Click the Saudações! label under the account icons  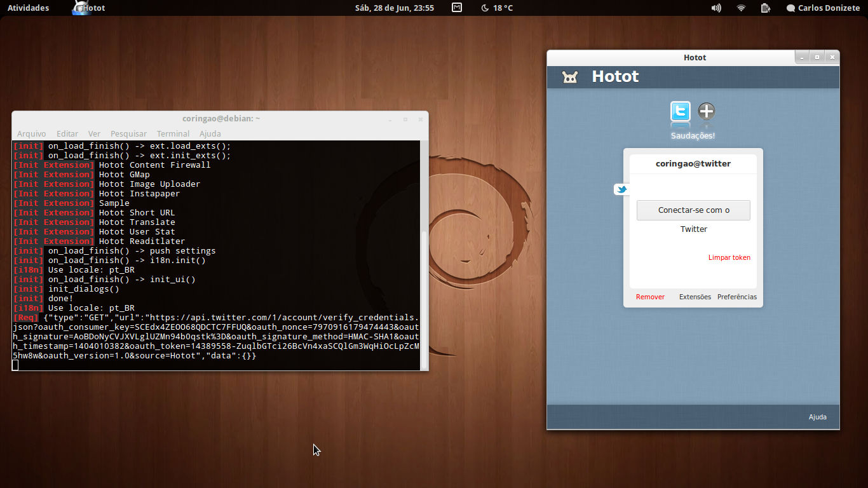(693, 135)
